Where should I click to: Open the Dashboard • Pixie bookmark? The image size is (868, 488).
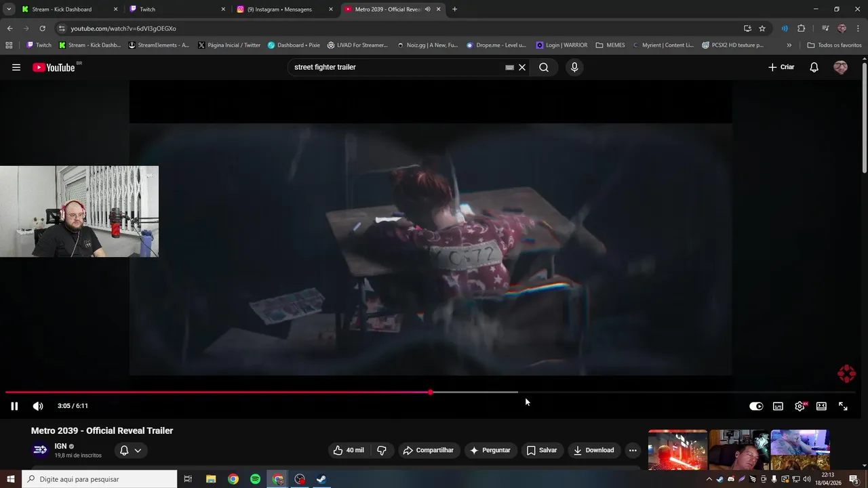tap(294, 45)
